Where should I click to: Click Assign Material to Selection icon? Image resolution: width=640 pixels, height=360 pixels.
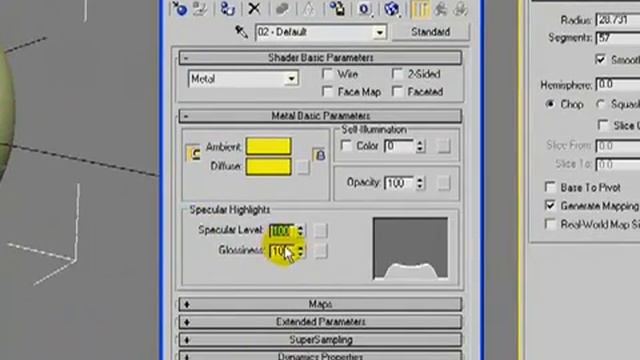click(x=227, y=9)
